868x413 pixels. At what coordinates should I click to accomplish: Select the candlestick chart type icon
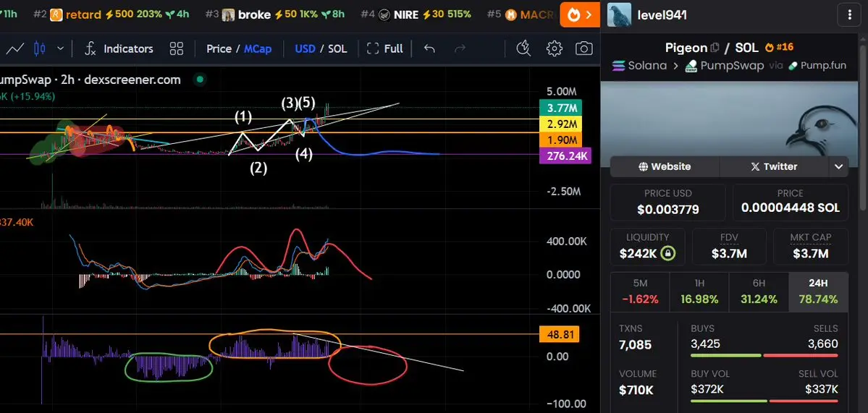(x=39, y=48)
